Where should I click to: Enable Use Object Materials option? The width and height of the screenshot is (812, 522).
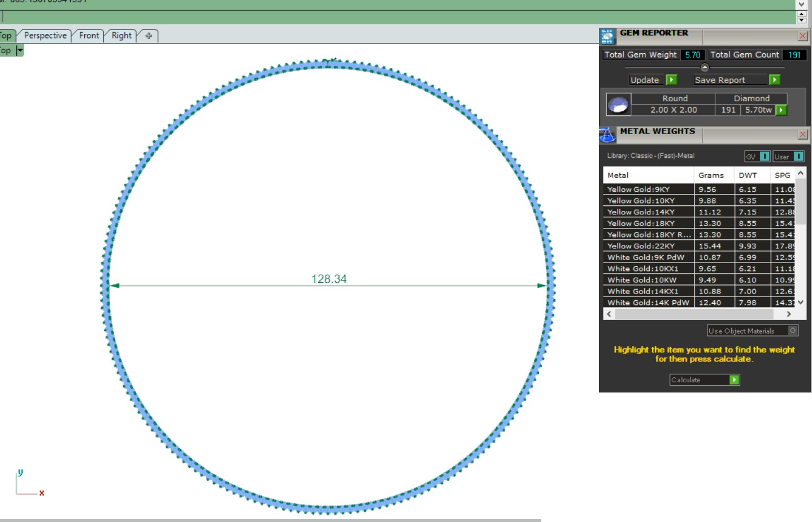tap(793, 331)
